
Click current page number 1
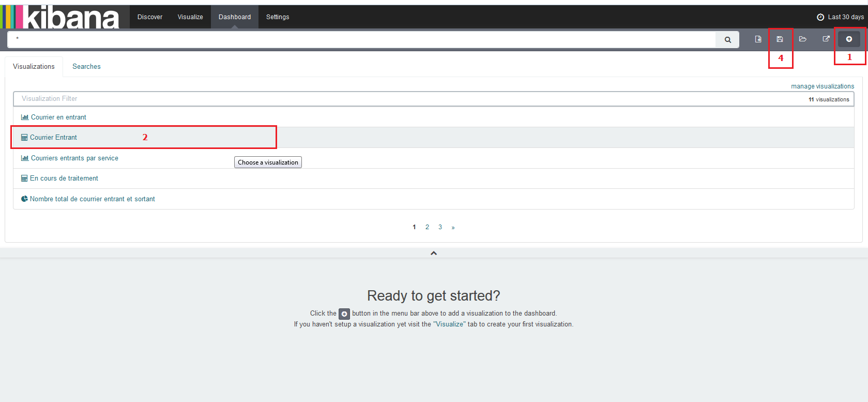pos(414,227)
